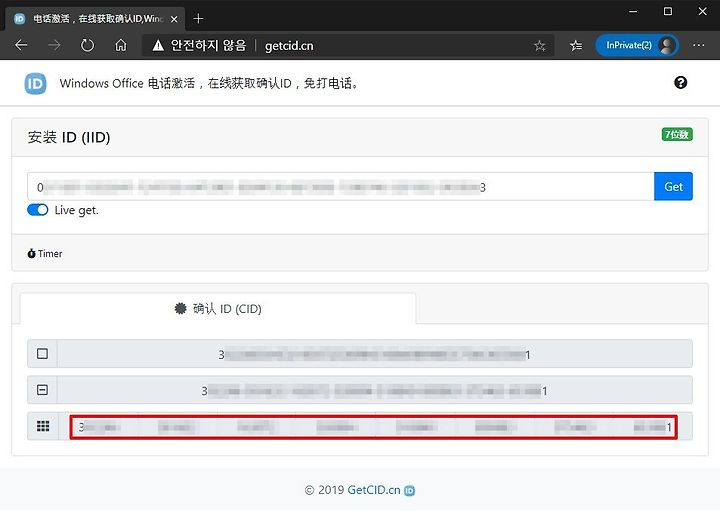This screenshot has width=720, height=512.
Task: Click the Timer stopwatch icon
Action: click(x=31, y=253)
